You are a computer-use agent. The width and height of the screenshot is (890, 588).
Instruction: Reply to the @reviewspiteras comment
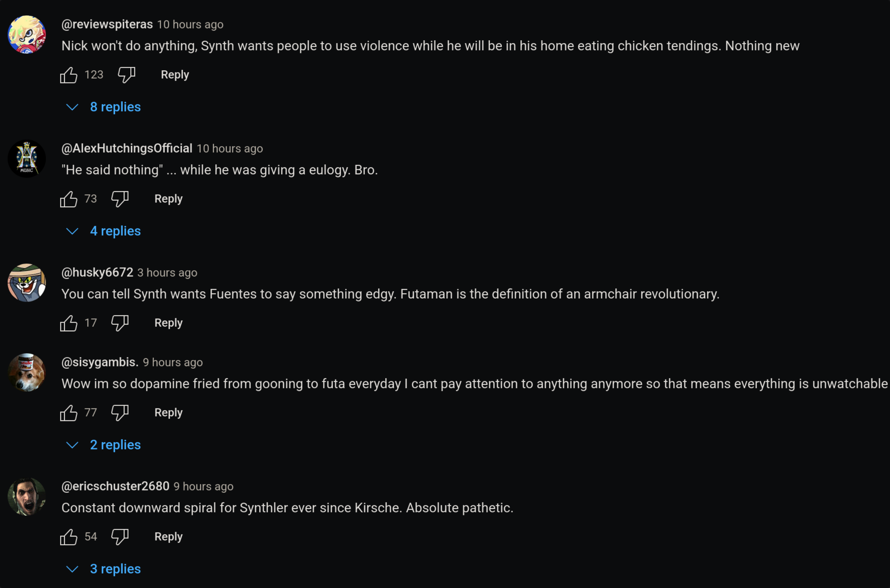175,75
